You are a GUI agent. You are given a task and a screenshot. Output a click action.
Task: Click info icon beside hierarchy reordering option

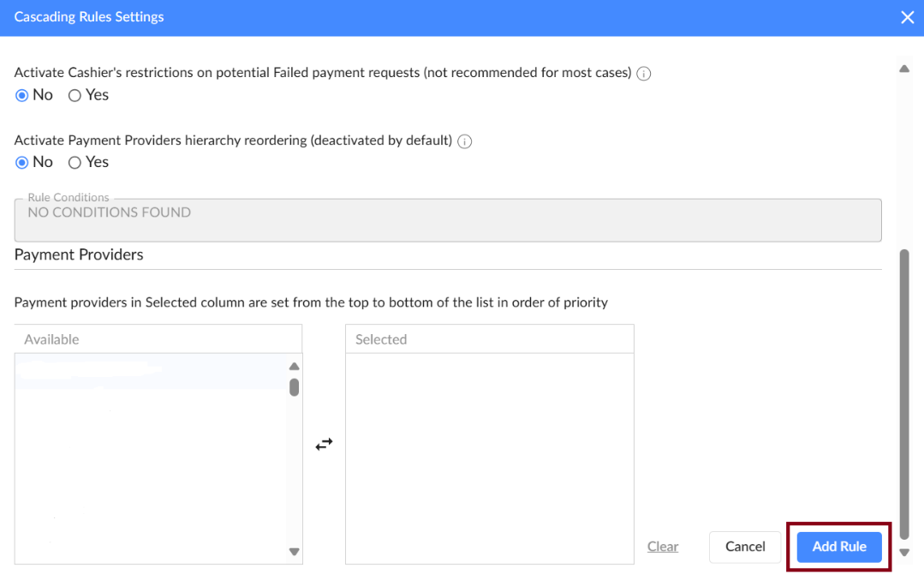[x=465, y=141]
